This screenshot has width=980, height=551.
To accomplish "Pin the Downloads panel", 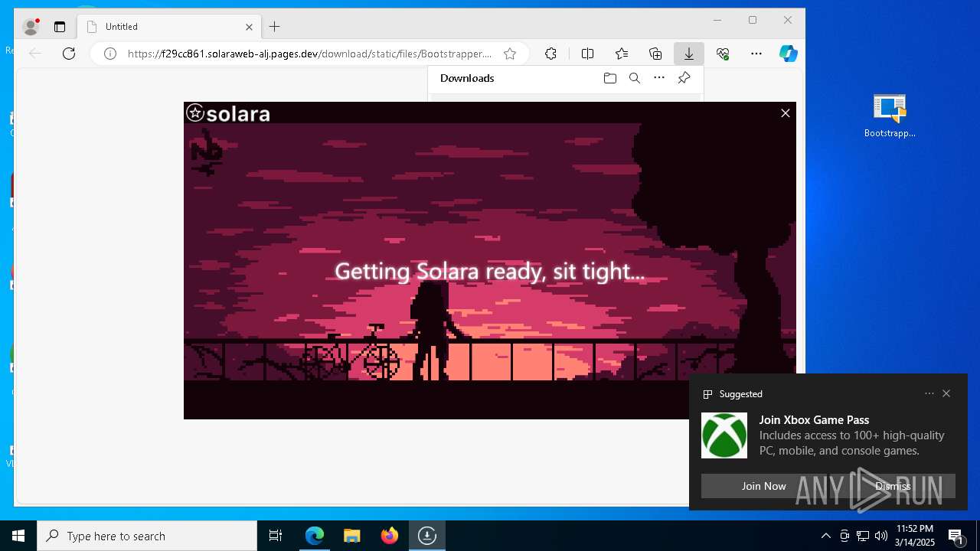I will coord(684,78).
